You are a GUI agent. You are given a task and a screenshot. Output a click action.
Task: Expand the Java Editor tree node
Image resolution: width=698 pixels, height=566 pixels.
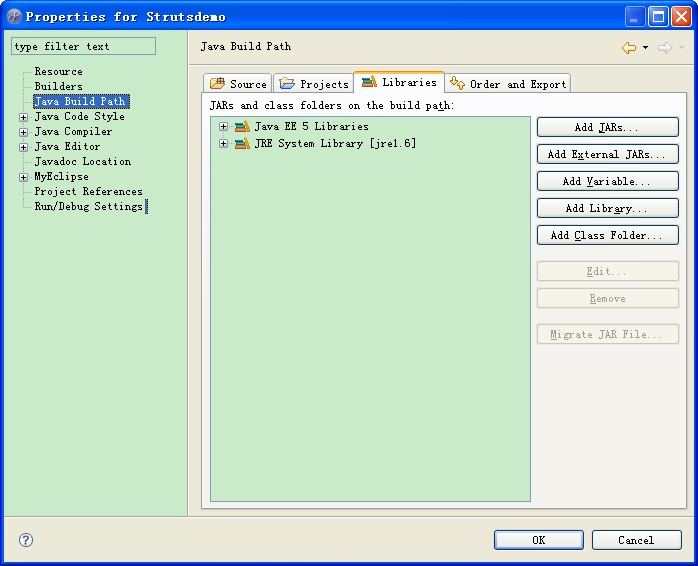[x=24, y=147]
